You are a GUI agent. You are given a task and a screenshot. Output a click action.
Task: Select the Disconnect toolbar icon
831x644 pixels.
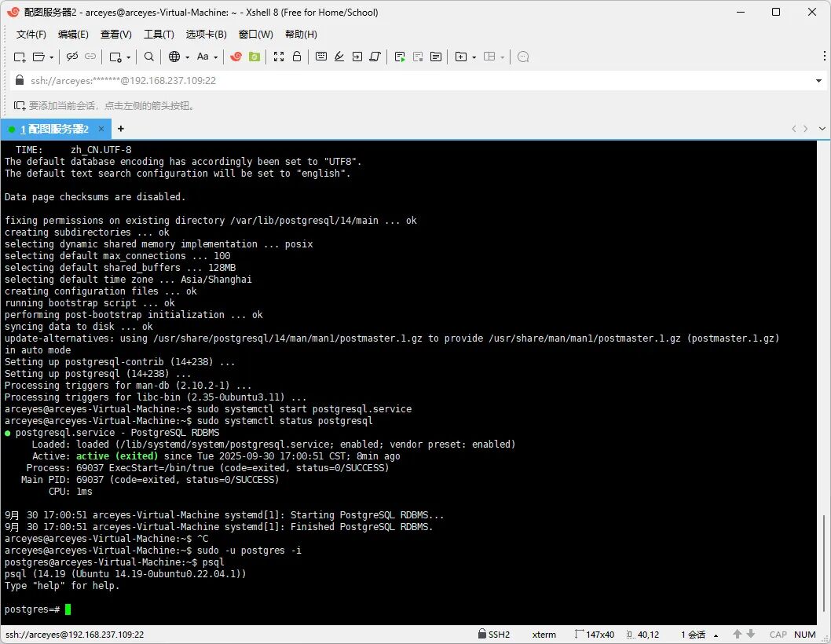(x=71, y=57)
